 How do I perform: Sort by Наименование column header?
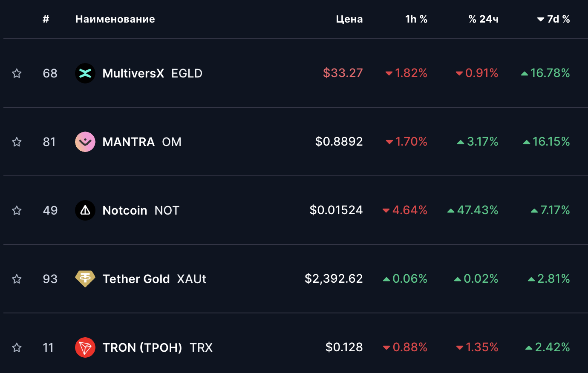coord(115,19)
